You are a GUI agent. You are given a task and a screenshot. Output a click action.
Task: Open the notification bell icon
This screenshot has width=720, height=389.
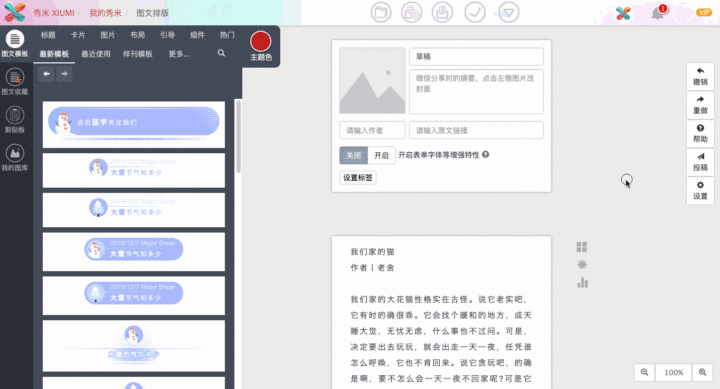point(658,13)
